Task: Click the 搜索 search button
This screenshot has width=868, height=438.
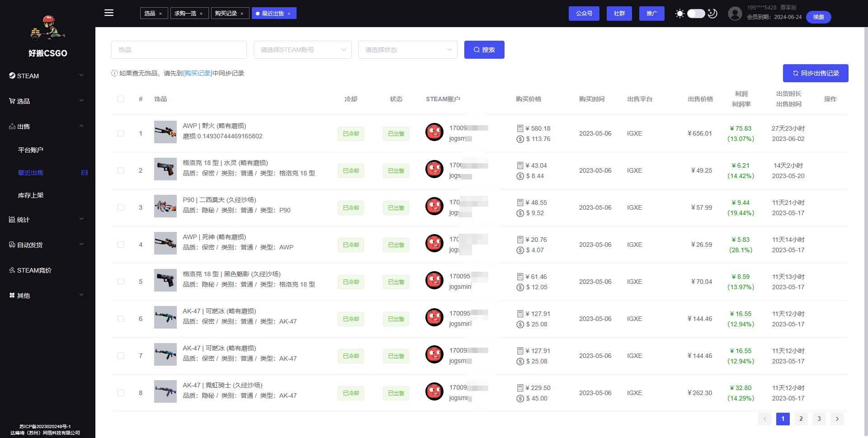Action: (484, 50)
